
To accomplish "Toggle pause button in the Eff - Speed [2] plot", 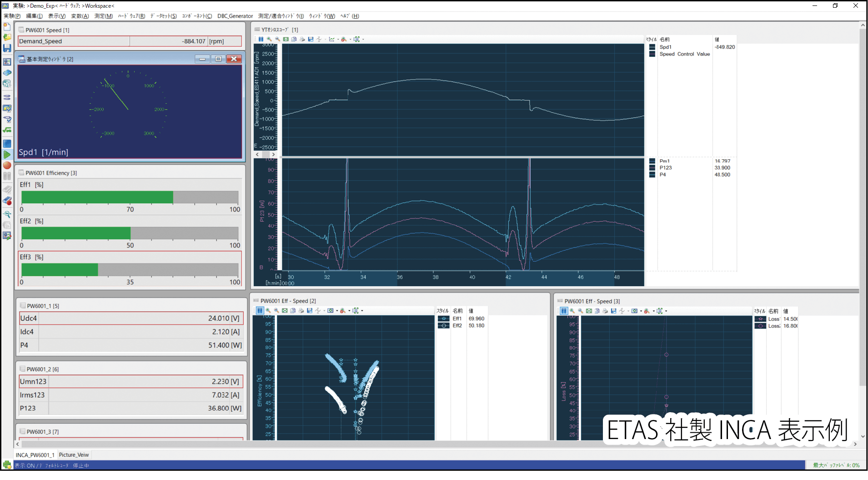I will tap(260, 311).
